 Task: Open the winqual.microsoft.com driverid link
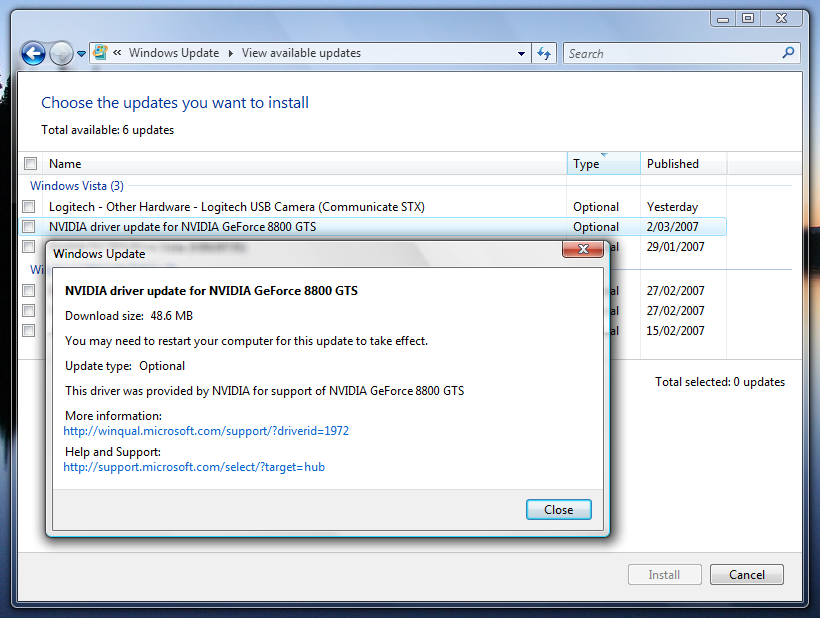pyautogui.click(x=206, y=431)
